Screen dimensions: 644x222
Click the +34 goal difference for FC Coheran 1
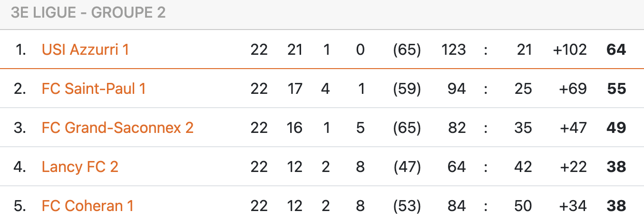pyautogui.click(x=573, y=206)
